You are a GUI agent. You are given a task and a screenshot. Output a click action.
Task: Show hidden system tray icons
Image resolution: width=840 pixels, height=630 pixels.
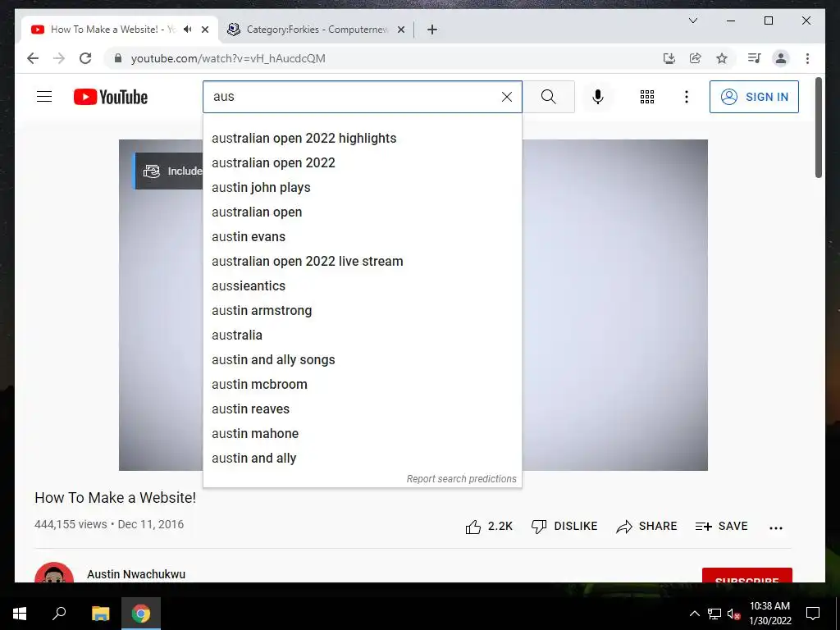click(694, 614)
